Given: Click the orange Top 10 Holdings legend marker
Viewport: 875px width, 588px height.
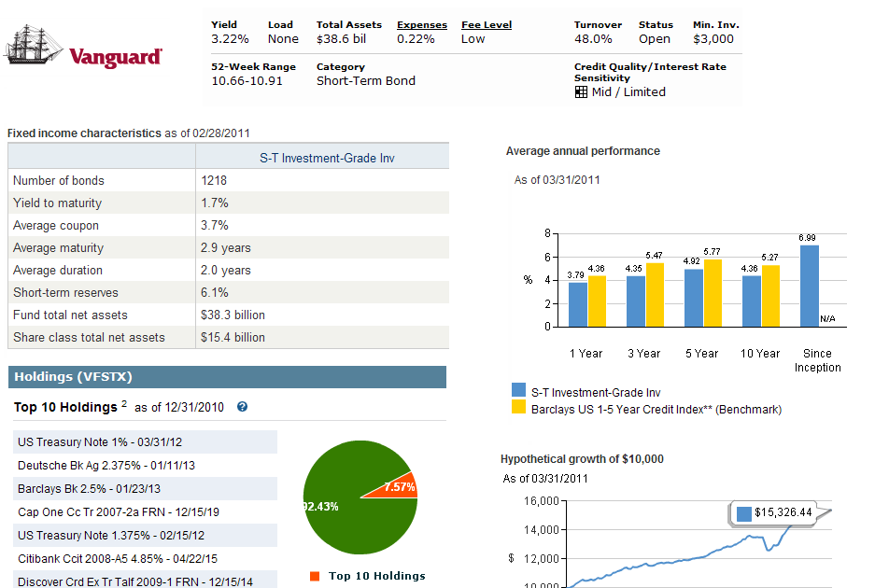Looking at the screenshot, I should click(x=314, y=575).
